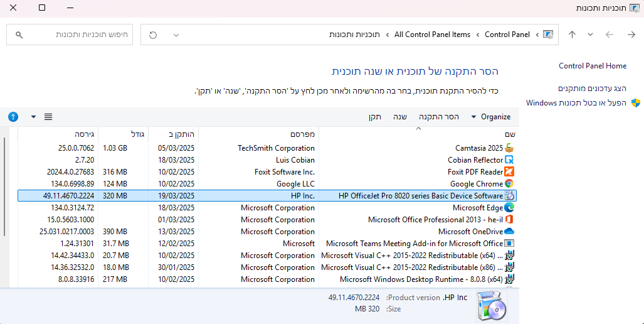Image resolution: width=644 pixels, height=324 pixels.
Task: Click the Microsoft Office Professional 2013 icon
Action: click(509, 220)
